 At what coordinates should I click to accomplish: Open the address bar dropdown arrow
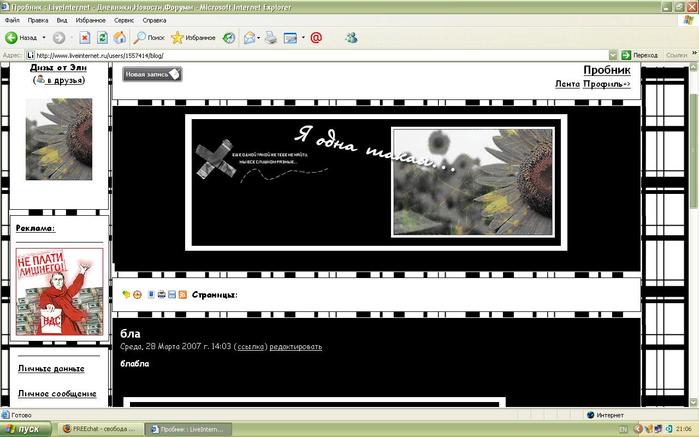pos(613,55)
